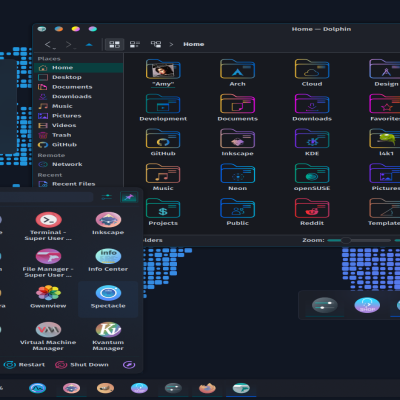The width and height of the screenshot is (400, 400).
Task: Select the Neon folder
Action: coord(237,177)
